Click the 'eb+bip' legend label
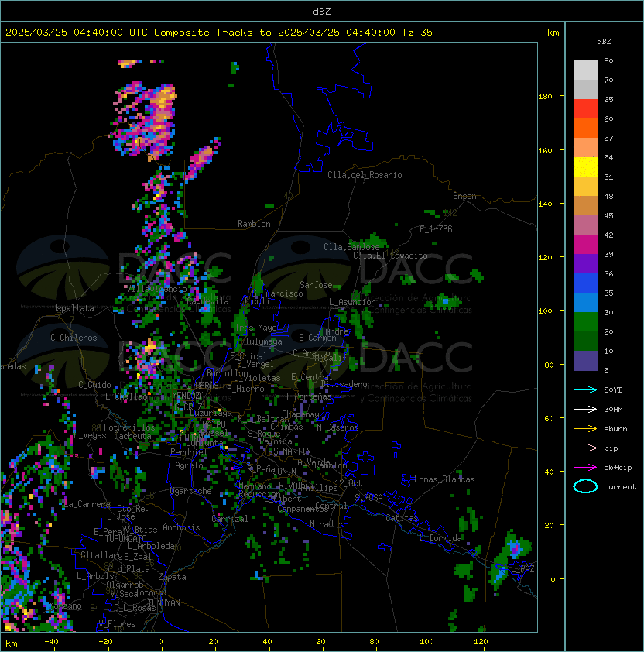 click(618, 468)
